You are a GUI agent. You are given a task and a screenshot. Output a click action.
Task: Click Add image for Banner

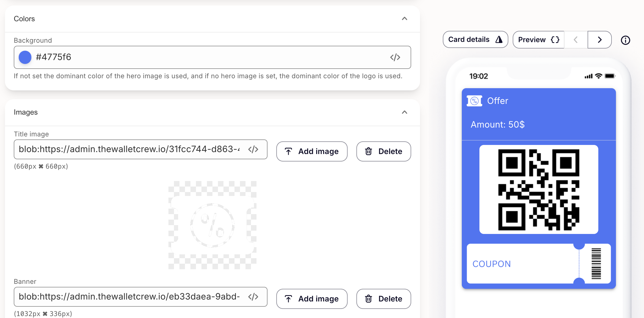click(x=312, y=299)
